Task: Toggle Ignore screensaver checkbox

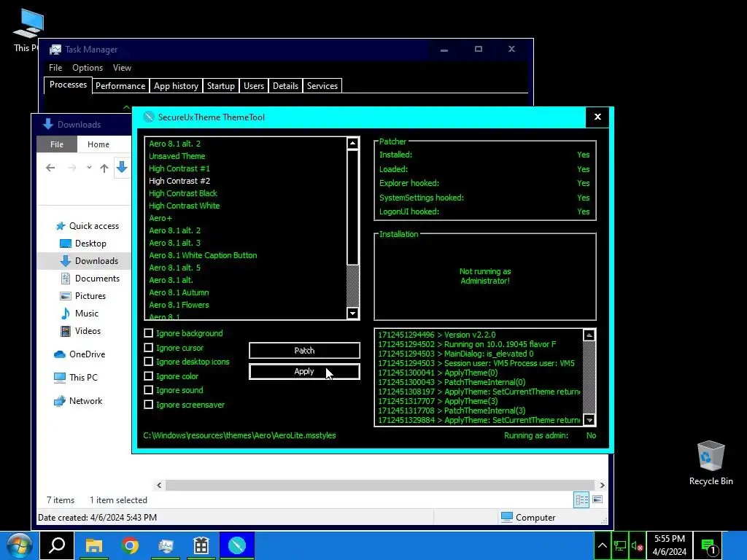Action: point(149,405)
